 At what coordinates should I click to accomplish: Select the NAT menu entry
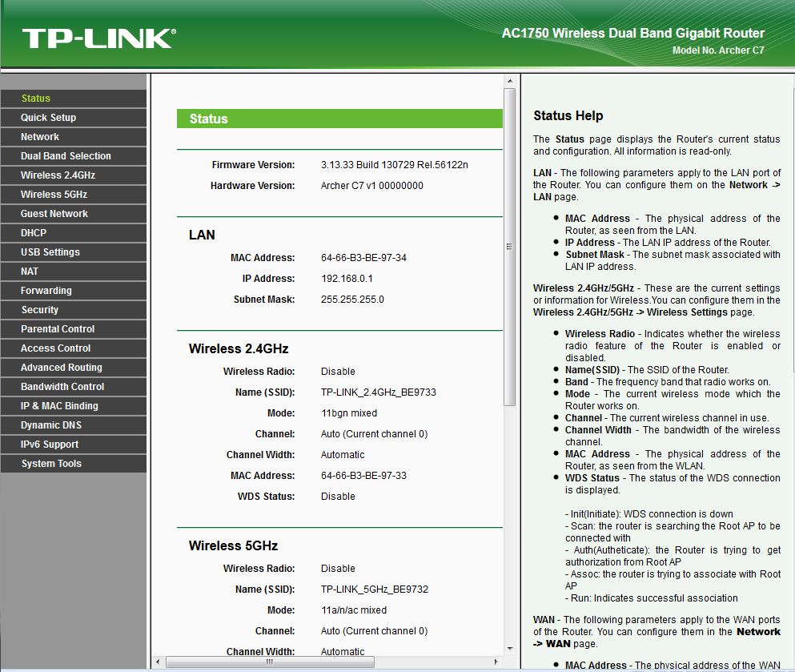click(74, 272)
